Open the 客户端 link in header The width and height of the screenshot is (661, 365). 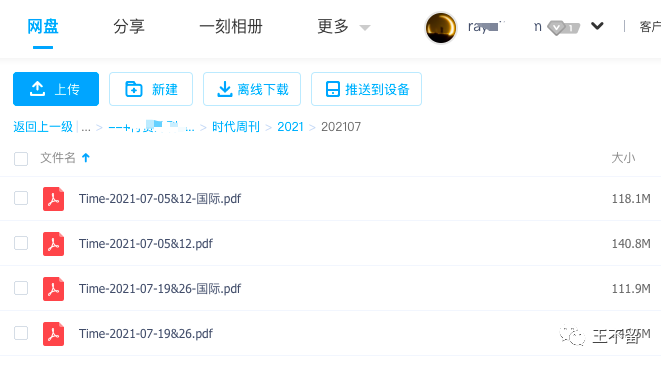click(x=650, y=27)
